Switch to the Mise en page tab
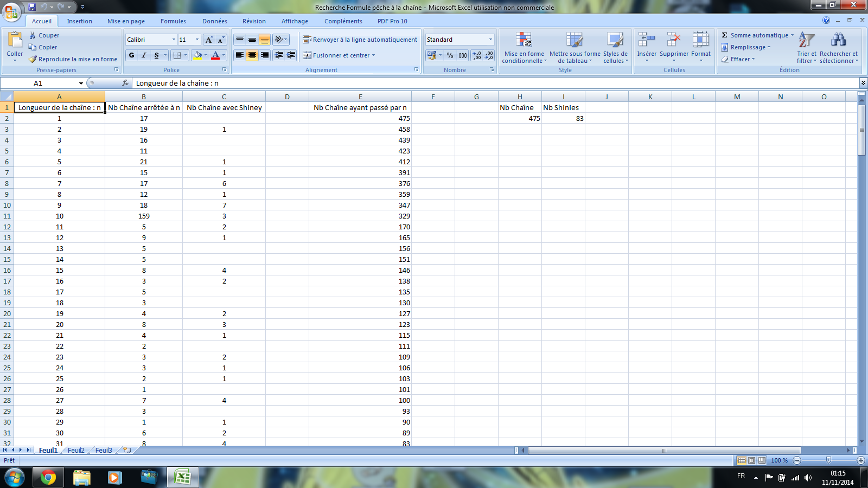Viewport: 868px width, 488px height. (126, 21)
